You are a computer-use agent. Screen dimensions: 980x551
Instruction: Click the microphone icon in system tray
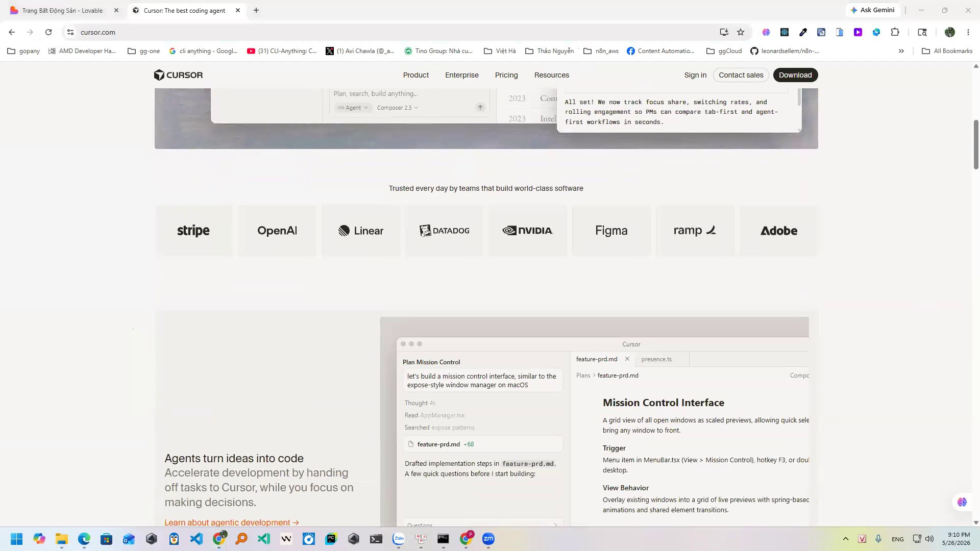(878, 539)
